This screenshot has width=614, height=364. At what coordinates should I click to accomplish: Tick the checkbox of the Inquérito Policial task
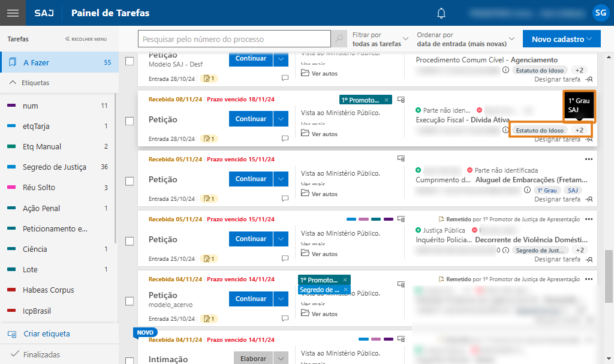pyautogui.click(x=129, y=241)
